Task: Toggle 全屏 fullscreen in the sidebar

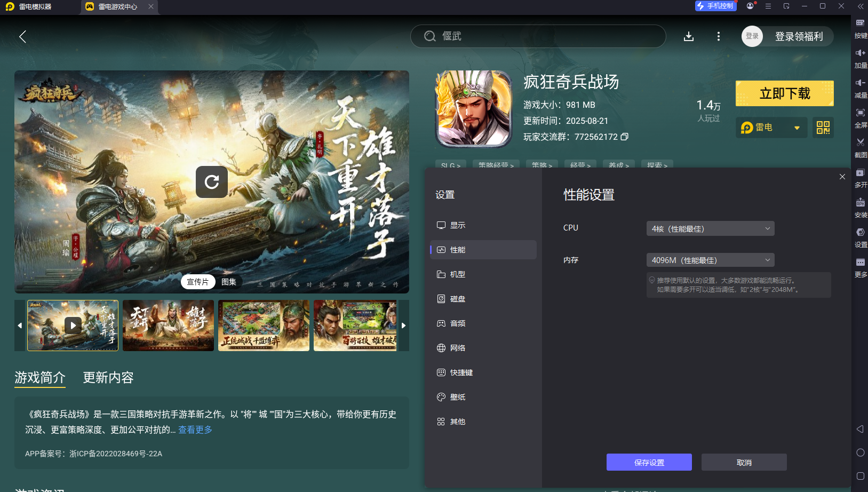Action: click(861, 118)
